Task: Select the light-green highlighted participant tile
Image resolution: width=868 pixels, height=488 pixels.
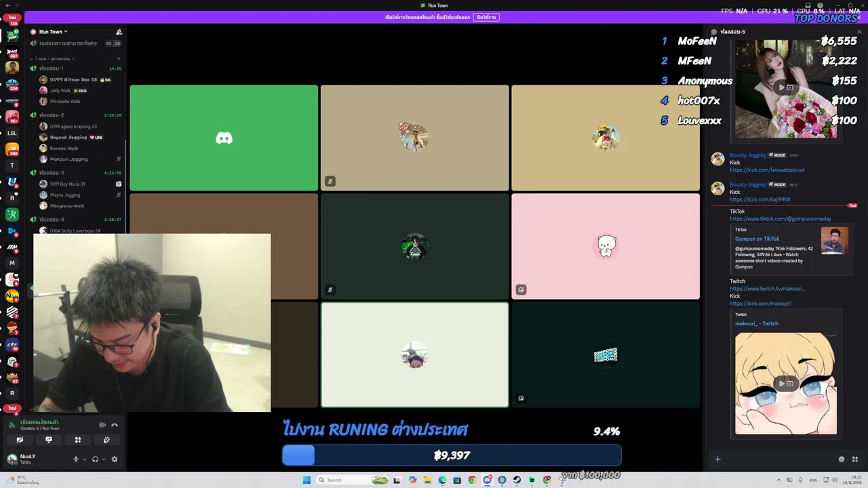Action: tap(414, 354)
